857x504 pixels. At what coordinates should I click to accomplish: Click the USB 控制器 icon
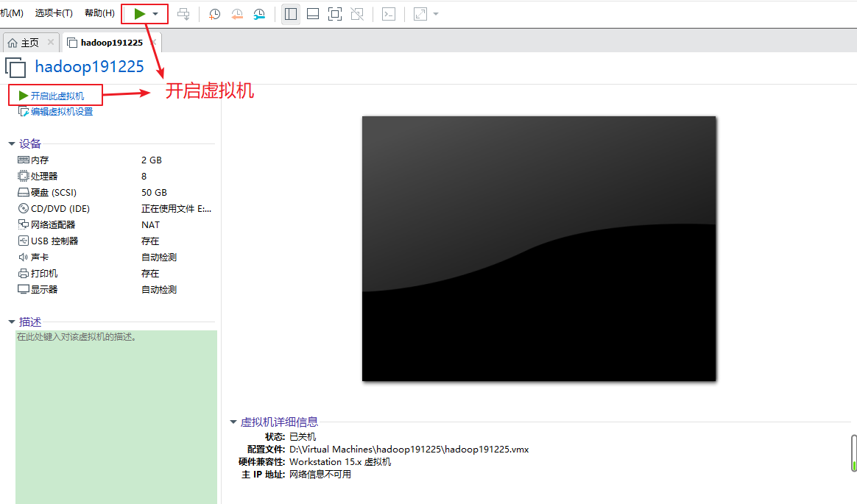tap(23, 241)
